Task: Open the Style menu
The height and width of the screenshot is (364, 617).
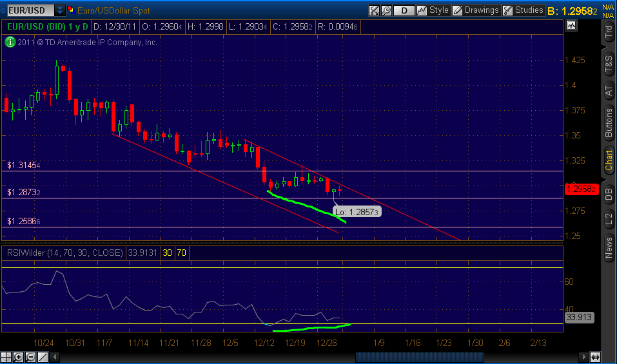Action: 433,10
